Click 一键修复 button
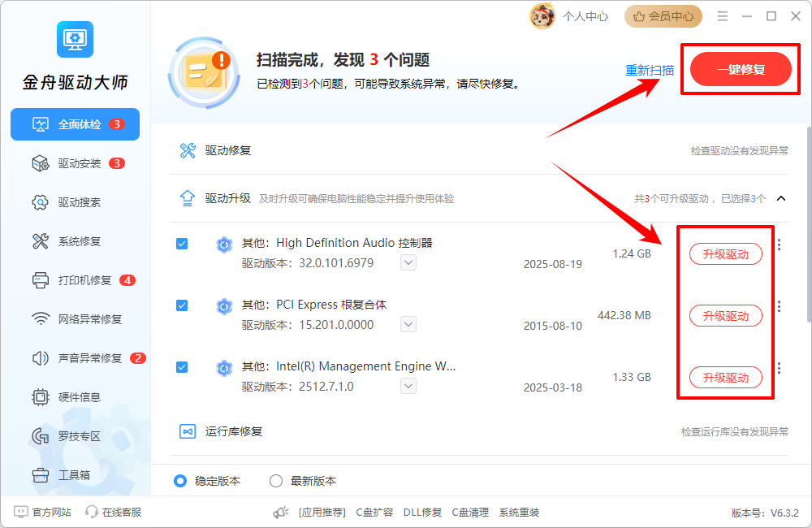812x528 pixels. tap(741, 69)
